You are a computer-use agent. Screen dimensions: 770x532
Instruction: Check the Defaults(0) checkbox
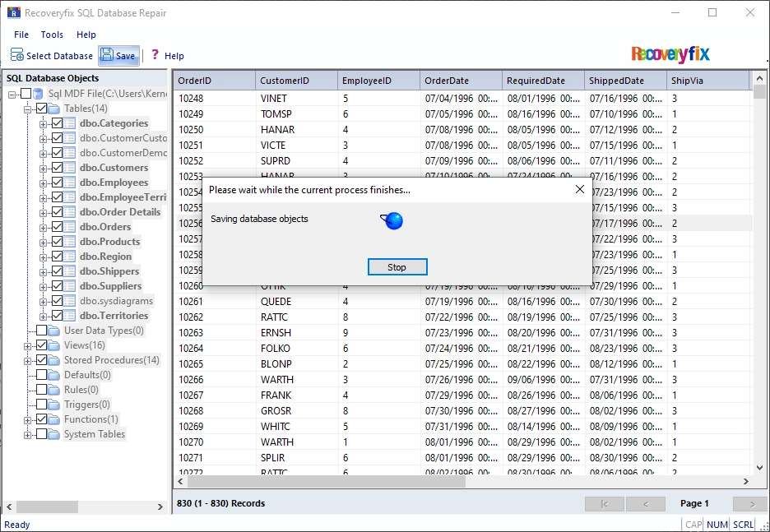pos(42,375)
